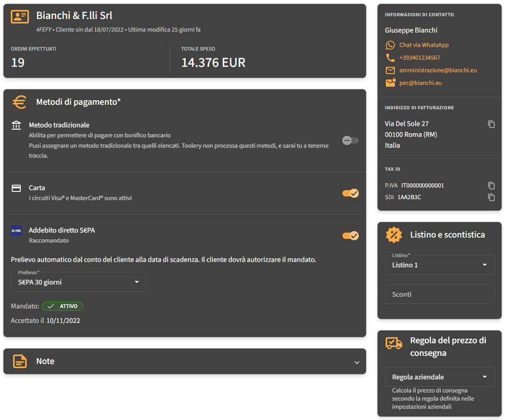Image resolution: width=506 pixels, height=420 pixels.
Task: Open the Listino 1 dropdown
Action: click(439, 265)
